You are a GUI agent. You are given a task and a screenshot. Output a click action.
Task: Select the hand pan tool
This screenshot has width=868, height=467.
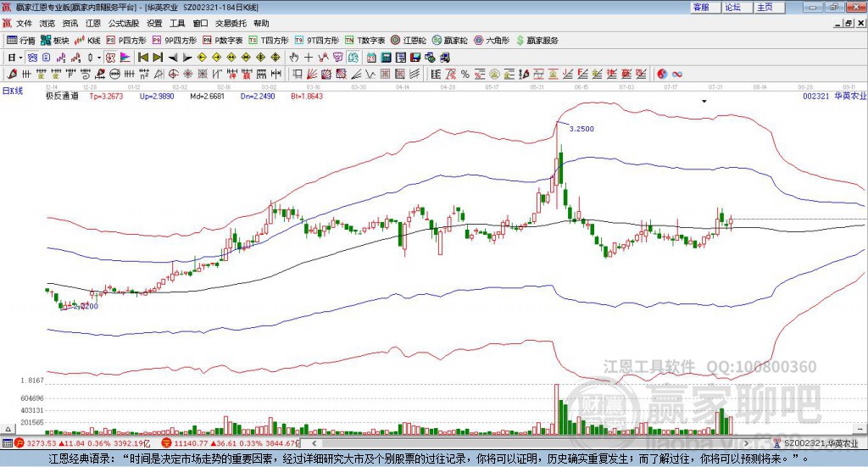click(294, 58)
